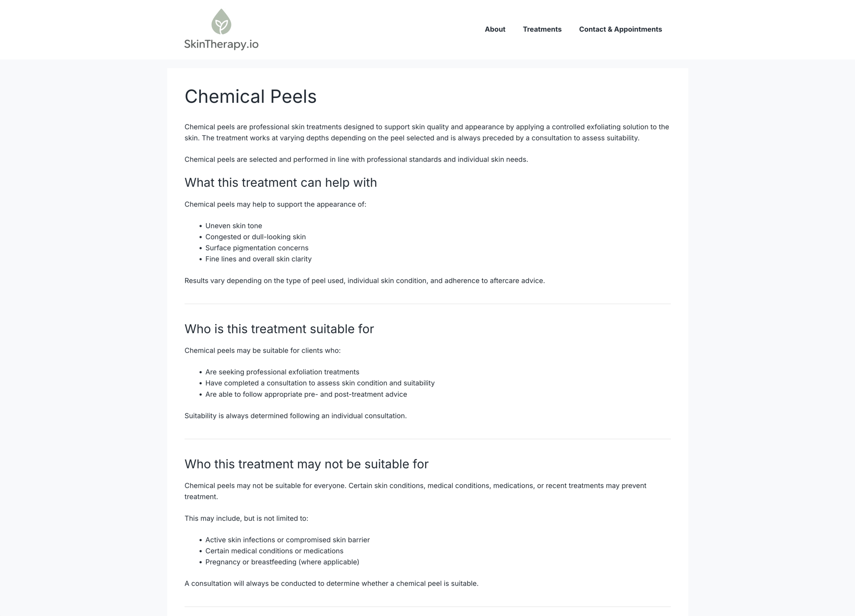
Task: Click the Chemical Peels page title
Action: coord(250,96)
